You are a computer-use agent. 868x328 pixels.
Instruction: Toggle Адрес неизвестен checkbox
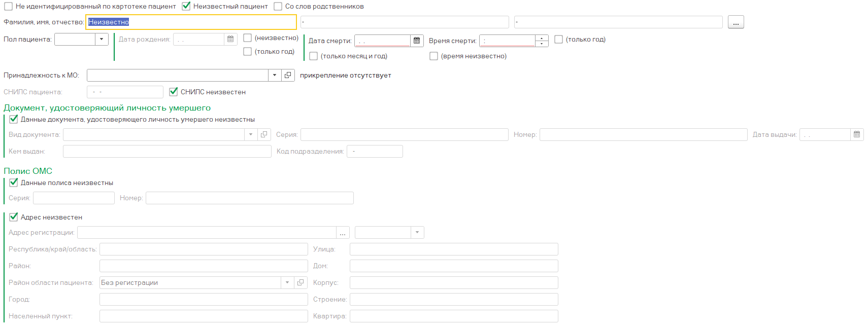14,217
